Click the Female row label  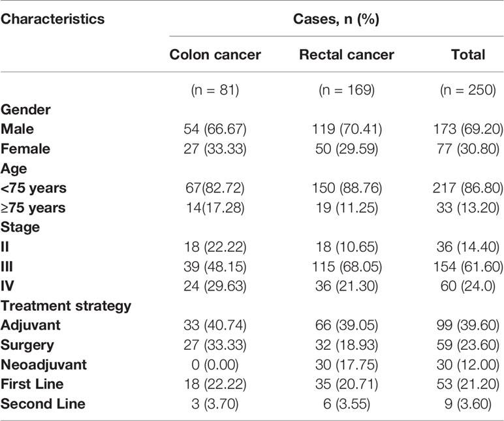coord(25,149)
